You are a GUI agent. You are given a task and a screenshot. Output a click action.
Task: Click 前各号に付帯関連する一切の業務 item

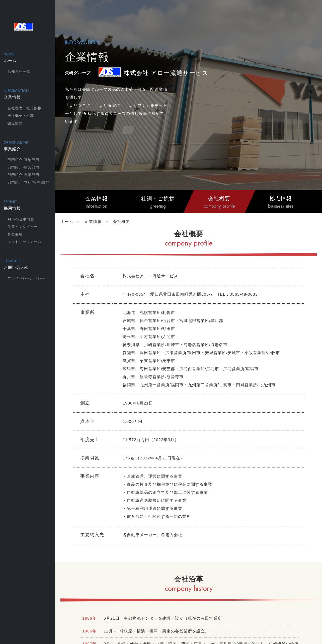(157, 517)
